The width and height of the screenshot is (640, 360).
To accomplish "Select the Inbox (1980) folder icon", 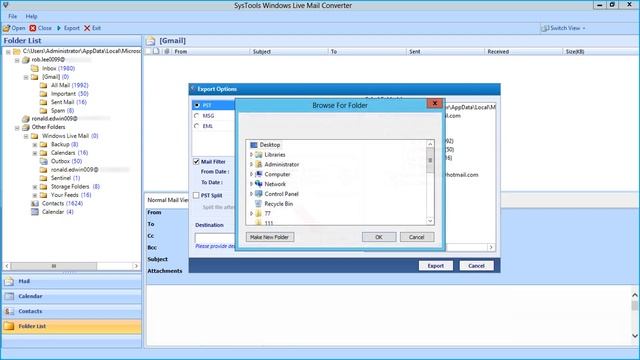I will point(35,68).
